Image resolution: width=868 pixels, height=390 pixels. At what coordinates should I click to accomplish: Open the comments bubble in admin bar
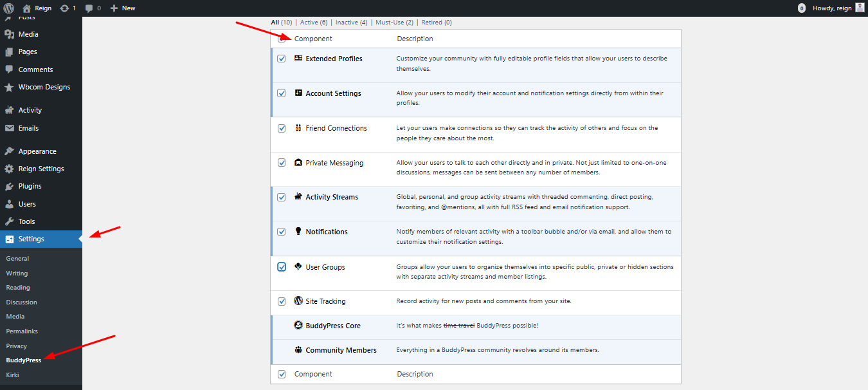point(89,8)
